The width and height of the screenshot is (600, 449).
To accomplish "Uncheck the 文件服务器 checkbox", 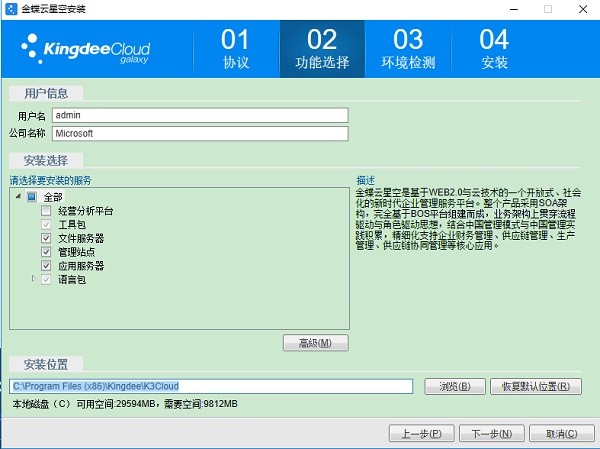I will [46, 238].
